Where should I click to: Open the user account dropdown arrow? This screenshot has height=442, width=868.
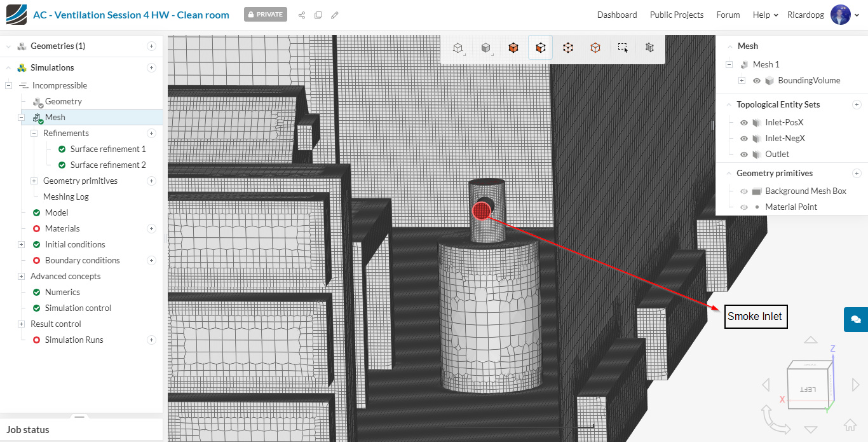pyautogui.click(x=857, y=15)
